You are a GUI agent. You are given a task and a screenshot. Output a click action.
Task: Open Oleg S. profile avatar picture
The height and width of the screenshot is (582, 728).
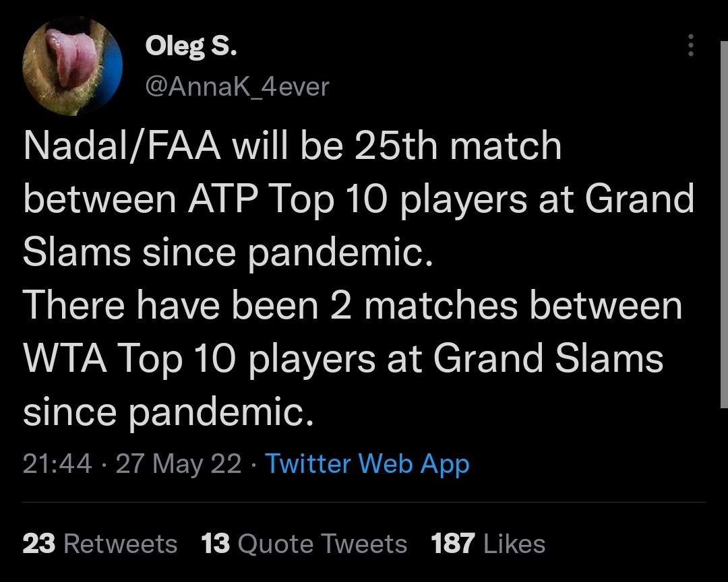72,65
